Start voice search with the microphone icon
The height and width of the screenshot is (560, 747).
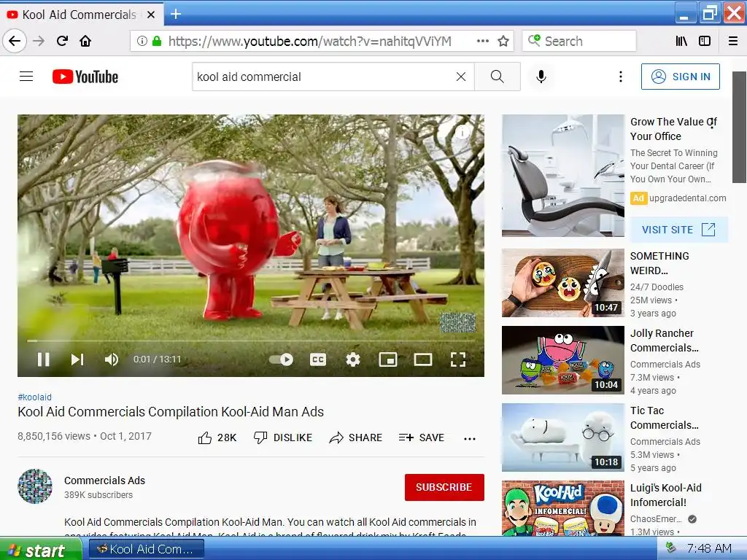(x=541, y=77)
